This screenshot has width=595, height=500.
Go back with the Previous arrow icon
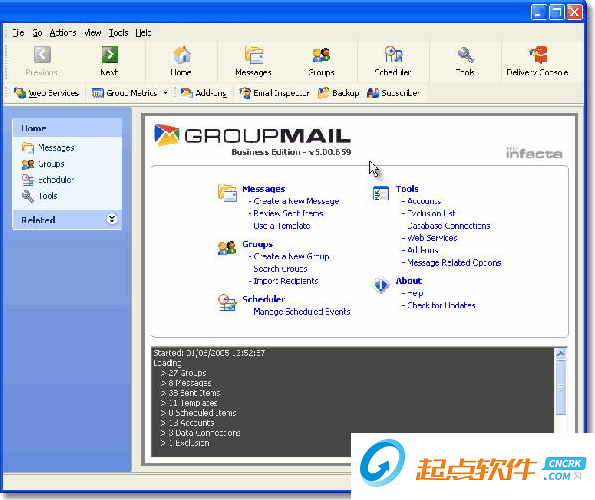click(42, 55)
